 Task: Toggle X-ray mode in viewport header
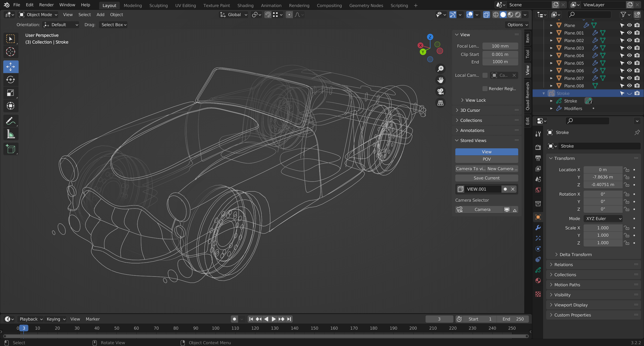click(x=487, y=15)
